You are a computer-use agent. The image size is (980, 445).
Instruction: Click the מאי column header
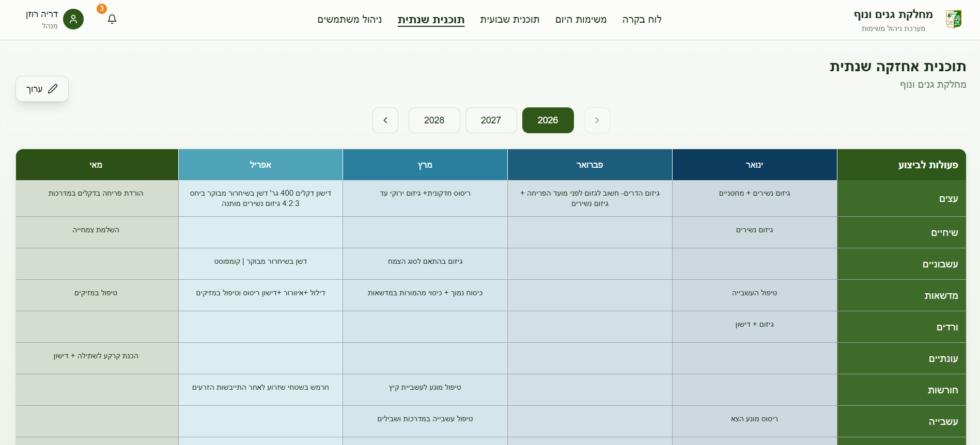point(96,165)
